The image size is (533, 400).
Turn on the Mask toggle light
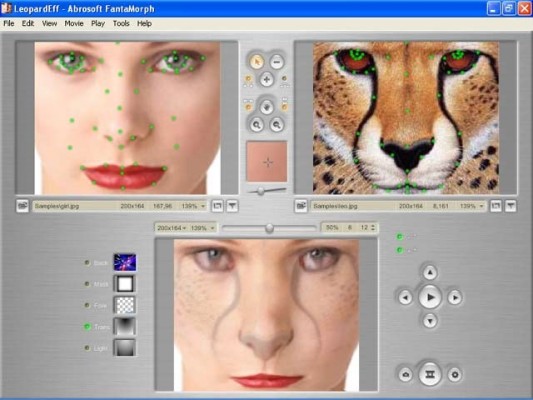tap(87, 284)
